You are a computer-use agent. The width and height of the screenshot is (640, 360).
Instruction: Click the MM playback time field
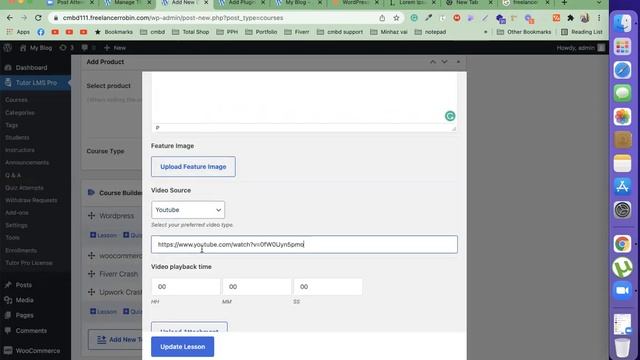click(x=257, y=287)
